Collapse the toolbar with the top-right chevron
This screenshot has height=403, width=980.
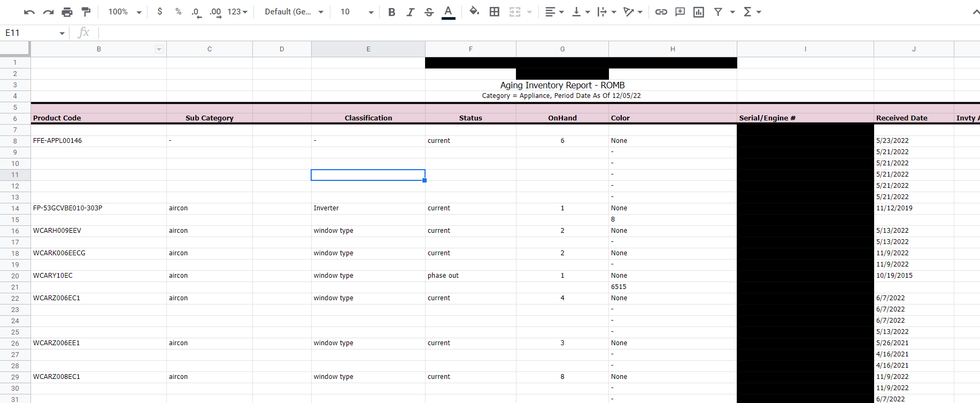[x=975, y=12]
